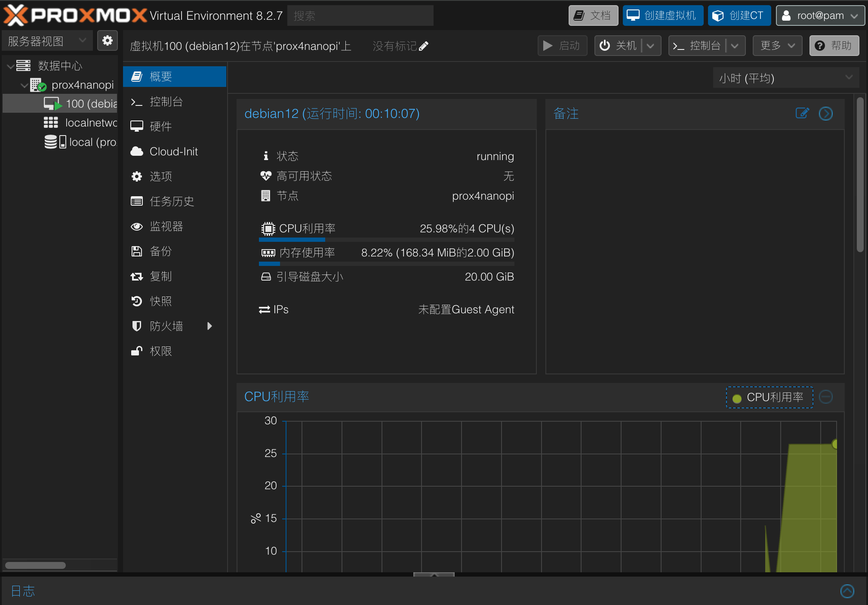Expand the 日志 log panel arrow

tap(847, 591)
